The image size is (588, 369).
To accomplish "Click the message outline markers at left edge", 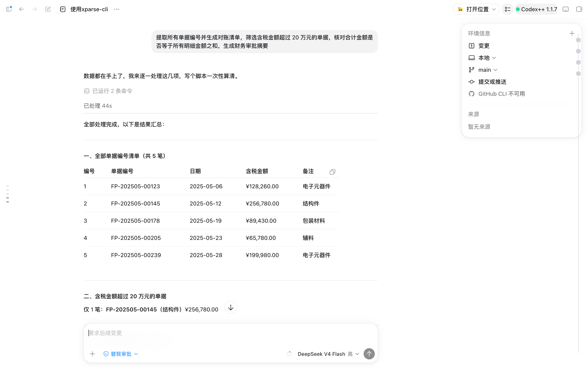I will [8, 194].
